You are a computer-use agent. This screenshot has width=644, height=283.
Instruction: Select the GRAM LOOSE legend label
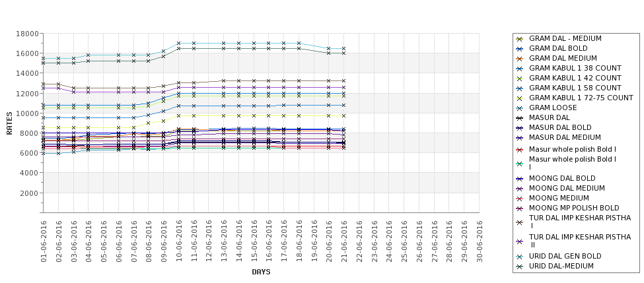(553, 108)
